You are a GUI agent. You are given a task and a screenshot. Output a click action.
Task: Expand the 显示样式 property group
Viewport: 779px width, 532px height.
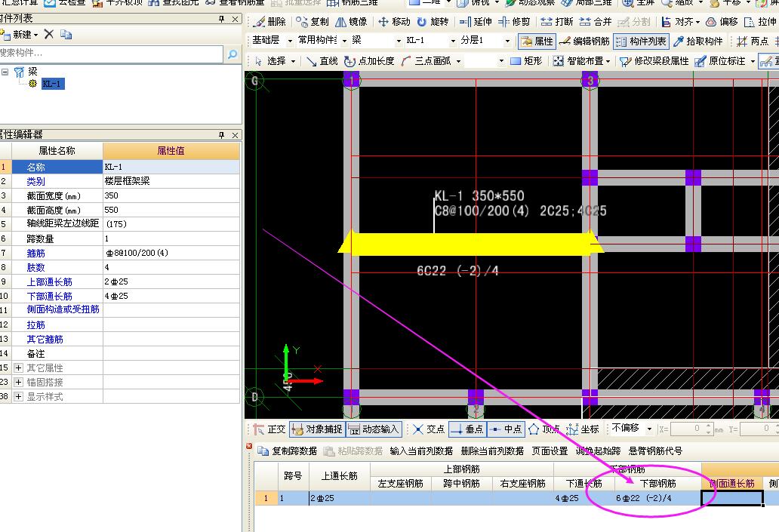click(18, 397)
